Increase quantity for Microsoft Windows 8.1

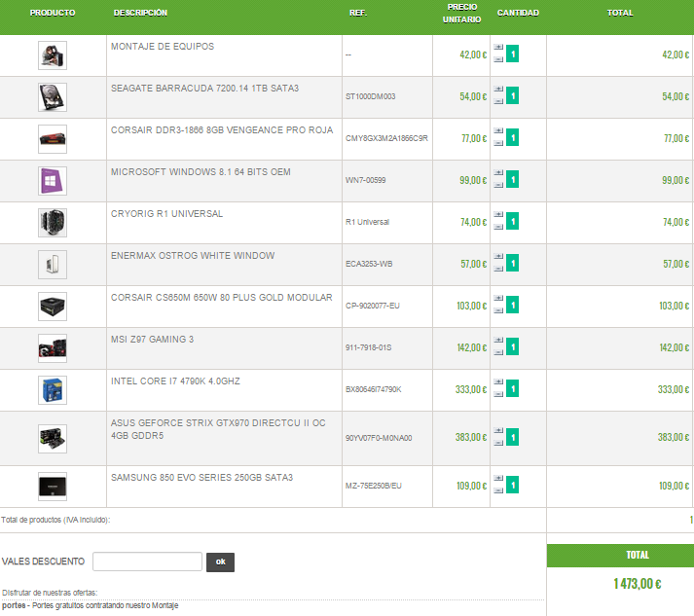click(498, 172)
